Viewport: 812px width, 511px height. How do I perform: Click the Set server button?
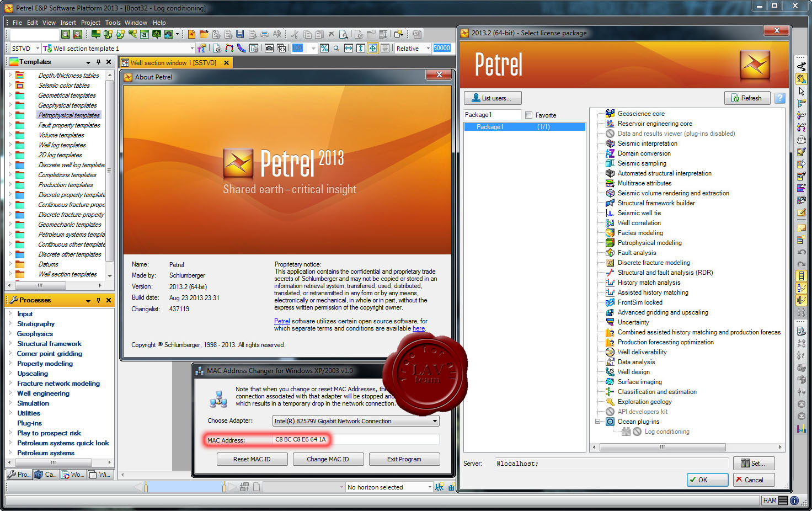click(x=754, y=464)
